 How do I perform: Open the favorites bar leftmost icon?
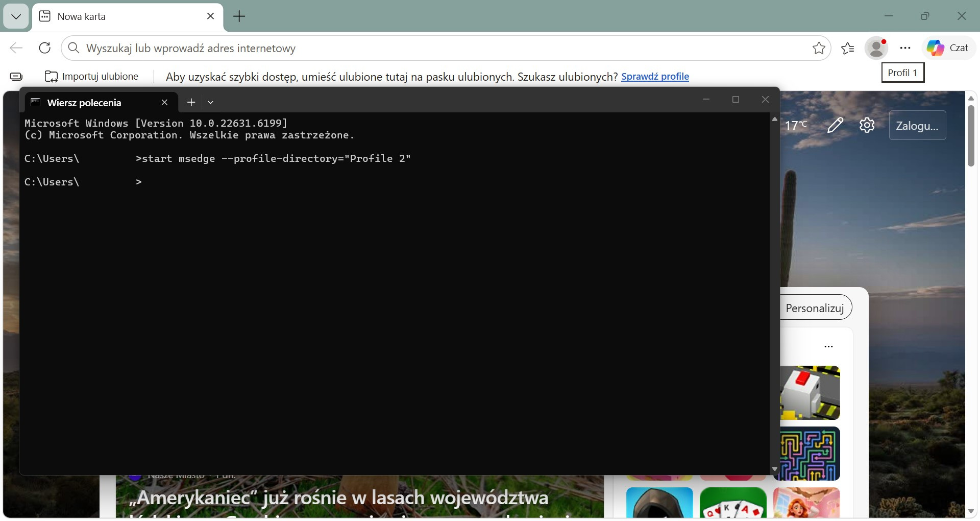[x=16, y=77]
